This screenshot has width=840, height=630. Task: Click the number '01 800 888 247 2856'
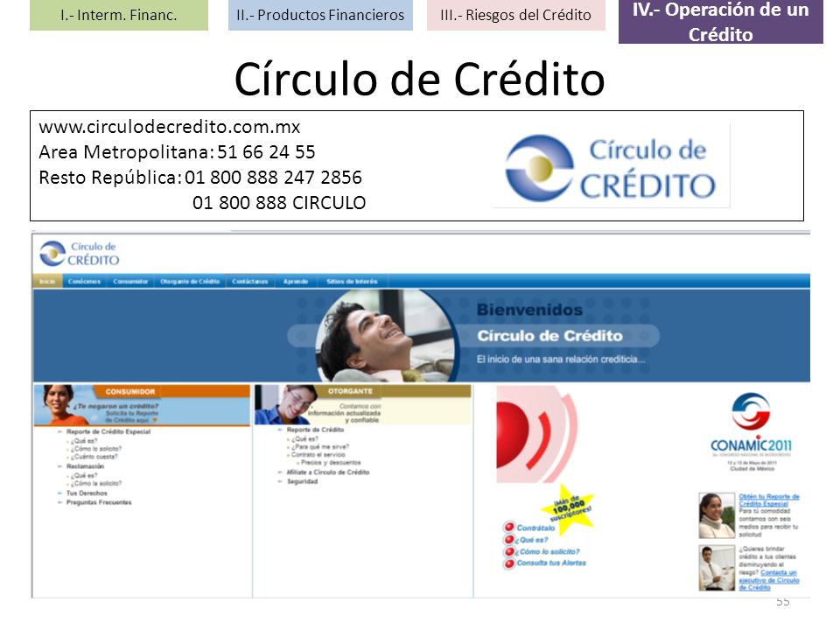273,178
